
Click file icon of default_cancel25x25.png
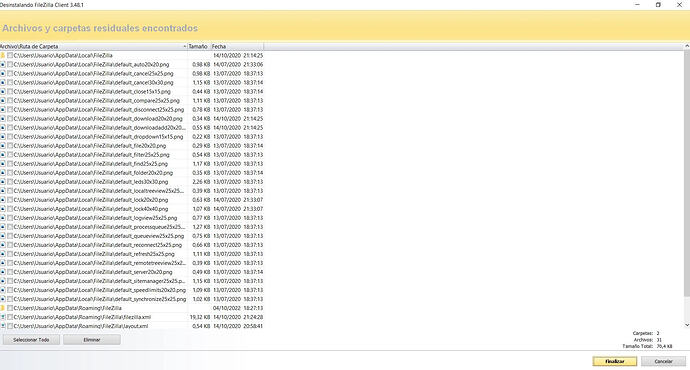tap(3, 73)
